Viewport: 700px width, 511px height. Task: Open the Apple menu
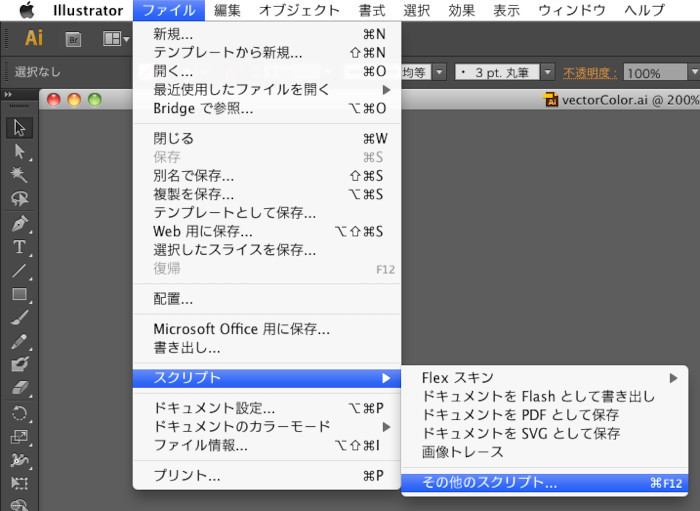(26, 11)
